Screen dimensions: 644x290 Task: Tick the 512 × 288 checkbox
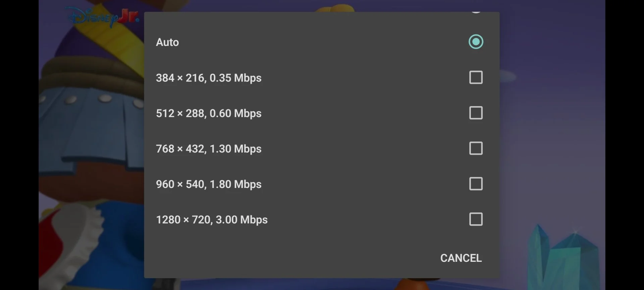476,113
